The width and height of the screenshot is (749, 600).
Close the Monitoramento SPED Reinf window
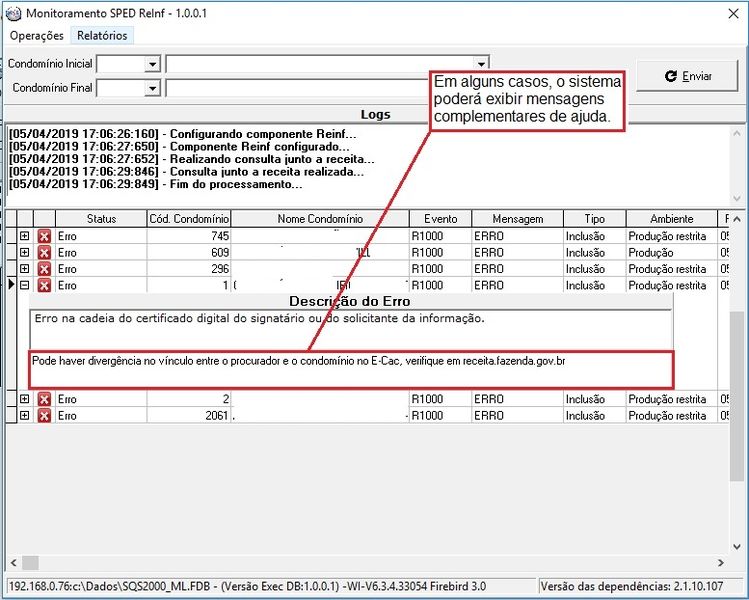click(734, 13)
